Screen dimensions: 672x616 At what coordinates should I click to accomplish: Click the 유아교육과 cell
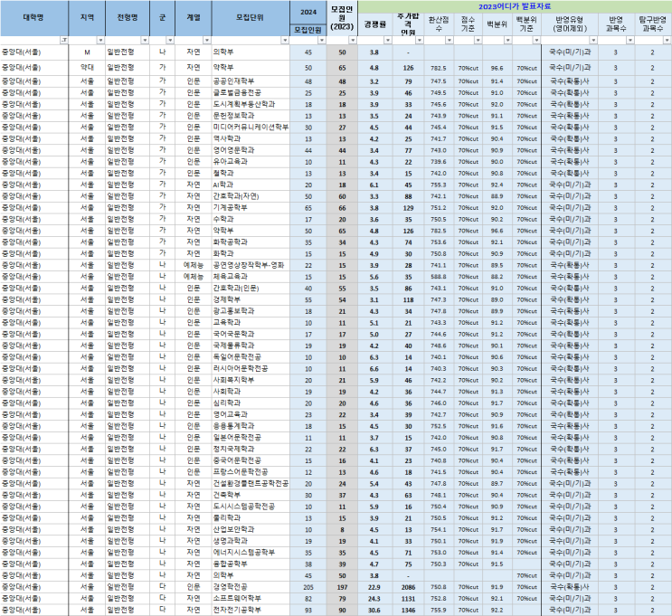coord(251,162)
